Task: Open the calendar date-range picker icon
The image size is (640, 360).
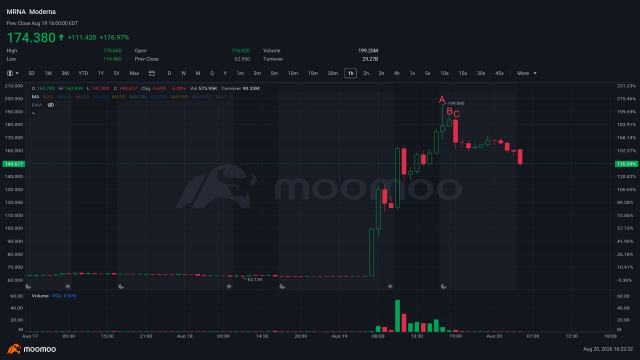Action: (151, 73)
